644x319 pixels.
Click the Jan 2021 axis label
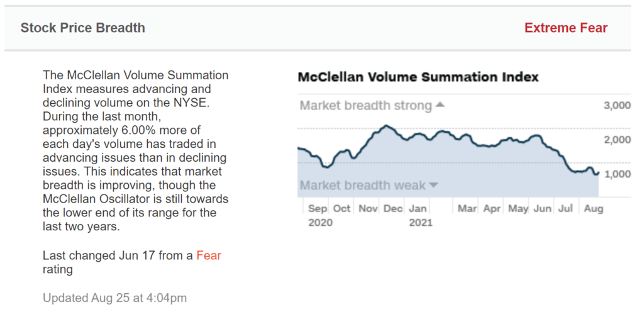tap(419, 215)
